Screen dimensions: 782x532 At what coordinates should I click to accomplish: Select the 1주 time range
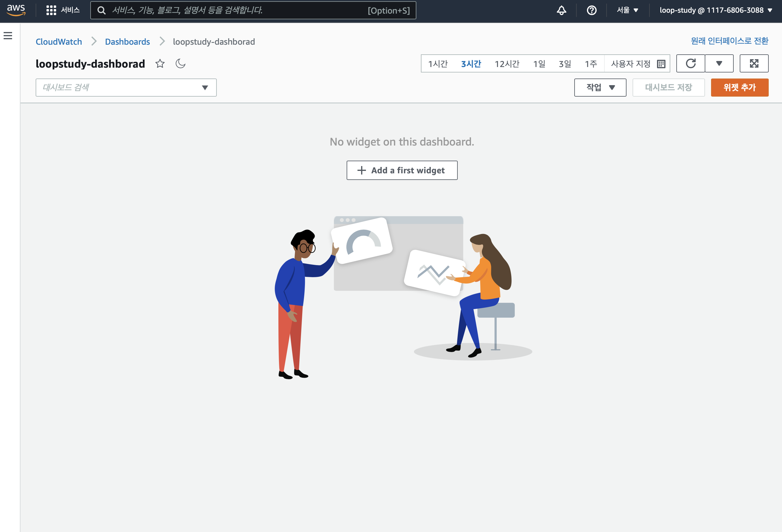click(591, 64)
